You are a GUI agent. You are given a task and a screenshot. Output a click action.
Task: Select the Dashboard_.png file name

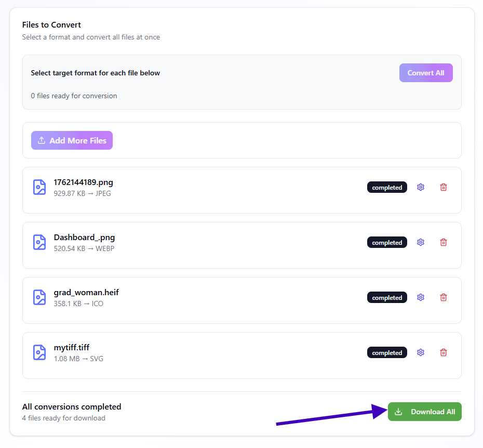tap(84, 238)
